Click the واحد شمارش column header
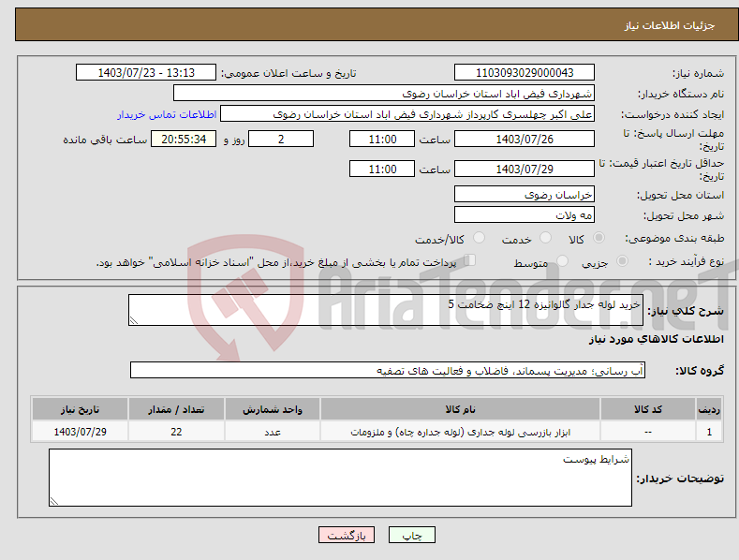Viewport: 739px width, 560px height. click(273, 409)
